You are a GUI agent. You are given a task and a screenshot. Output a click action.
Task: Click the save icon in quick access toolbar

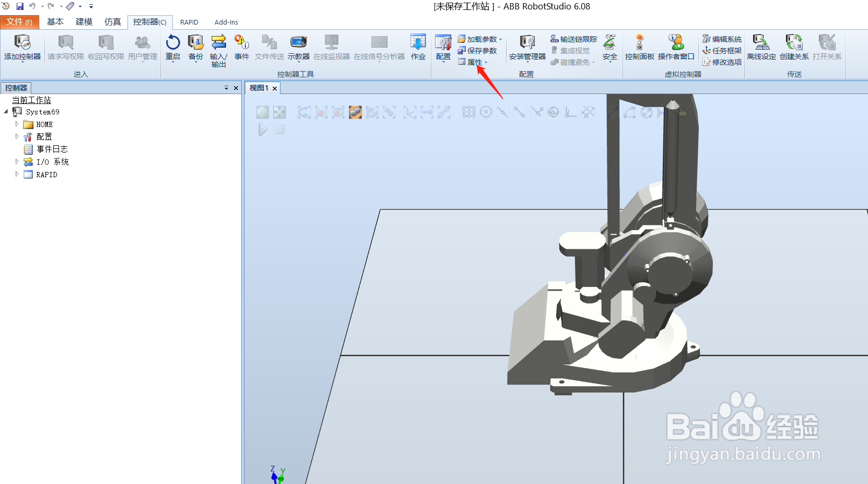tap(20, 6)
